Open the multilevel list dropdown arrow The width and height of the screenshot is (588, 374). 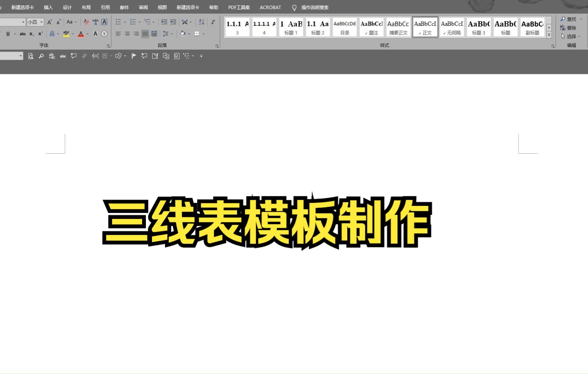(153, 22)
